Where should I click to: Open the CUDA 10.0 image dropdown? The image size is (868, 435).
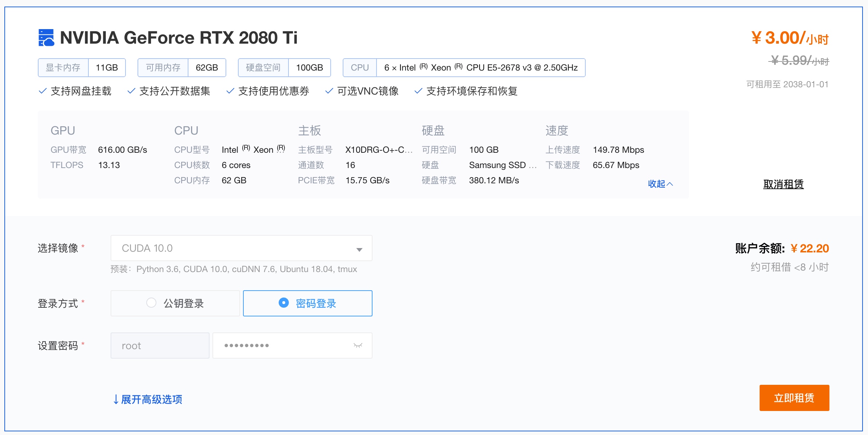click(242, 248)
